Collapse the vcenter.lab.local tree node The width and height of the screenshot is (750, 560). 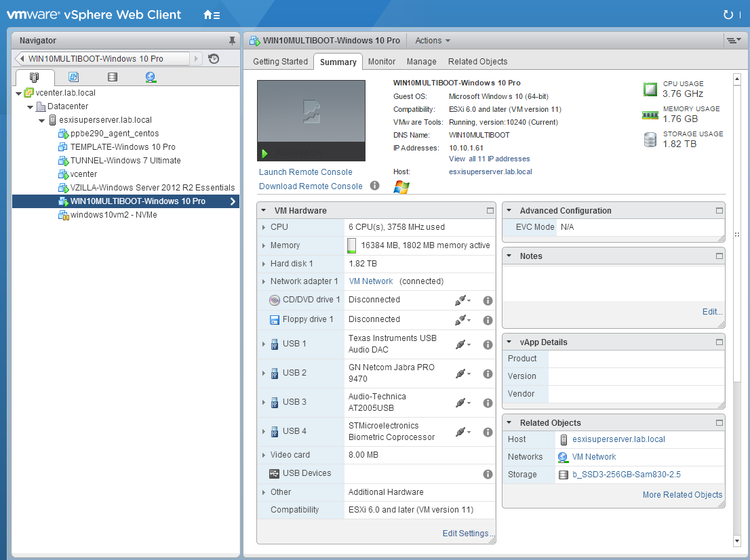pos(19,94)
